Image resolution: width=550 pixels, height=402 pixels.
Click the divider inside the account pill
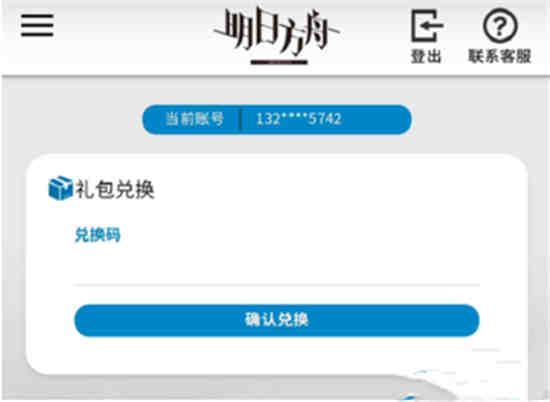pyautogui.click(x=240, y=119)
